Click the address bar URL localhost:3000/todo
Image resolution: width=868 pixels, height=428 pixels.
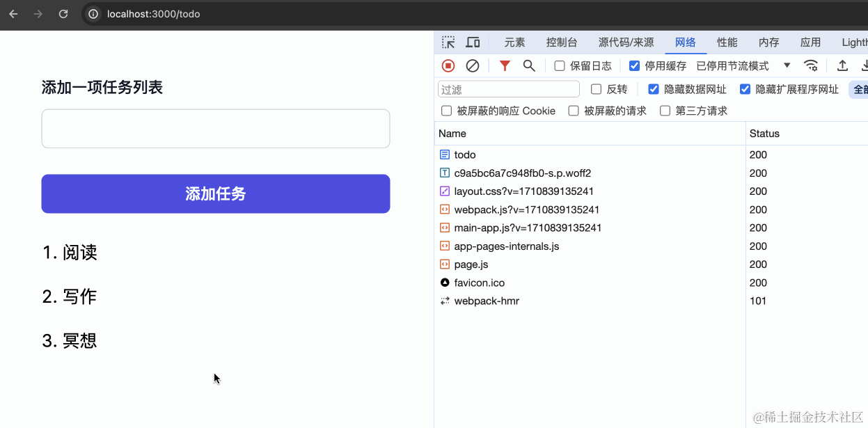pos(154,14)
